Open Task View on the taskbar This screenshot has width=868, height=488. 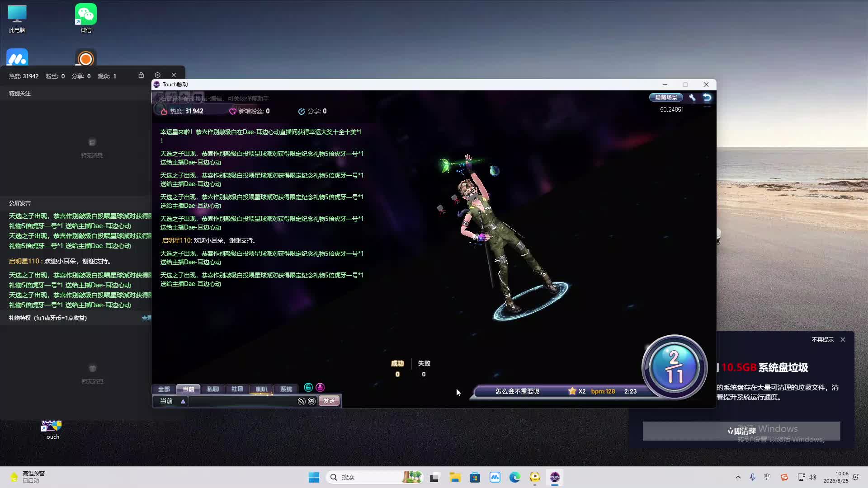click(434, 477)
